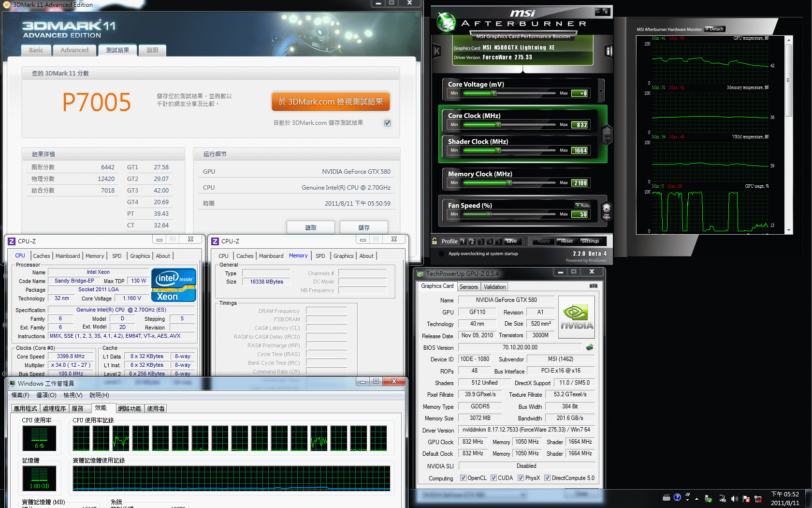The image size is (812, 508).
Task: Switch to the 處理程序 tab in Task Manager
Action: pyautogui.click(x=55, y=409)
